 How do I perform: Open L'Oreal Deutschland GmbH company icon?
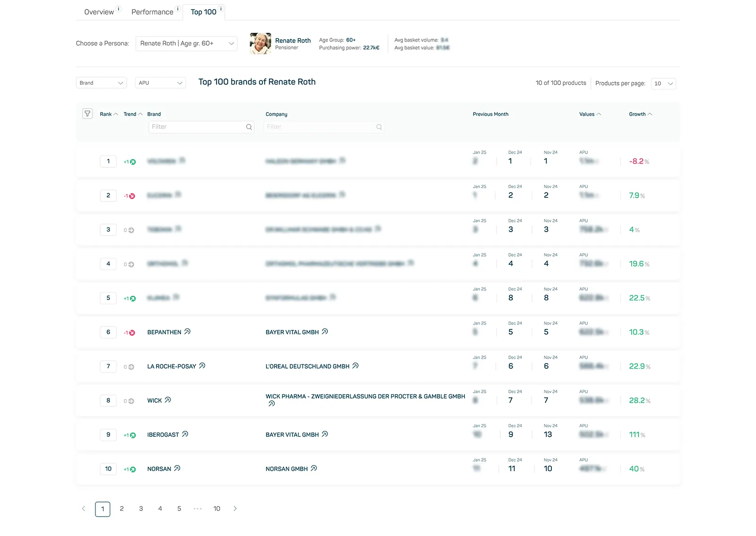[356, 366]
